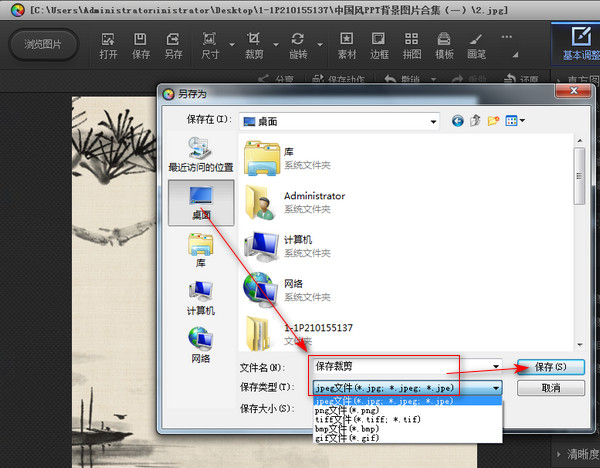Screen dimensions: 600x468
Task: Select the 库 system folder in list
Action: [x=288, y=158]
